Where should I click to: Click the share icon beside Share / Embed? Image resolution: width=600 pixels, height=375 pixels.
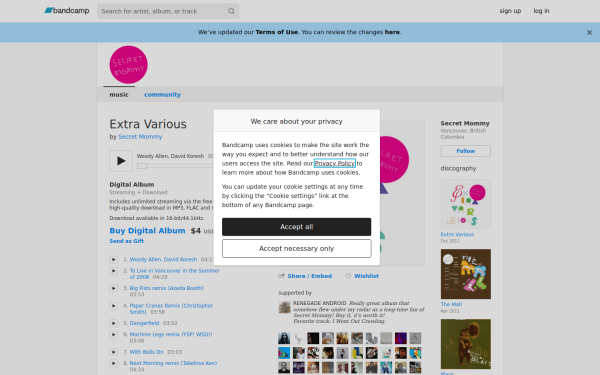point(282,276)
